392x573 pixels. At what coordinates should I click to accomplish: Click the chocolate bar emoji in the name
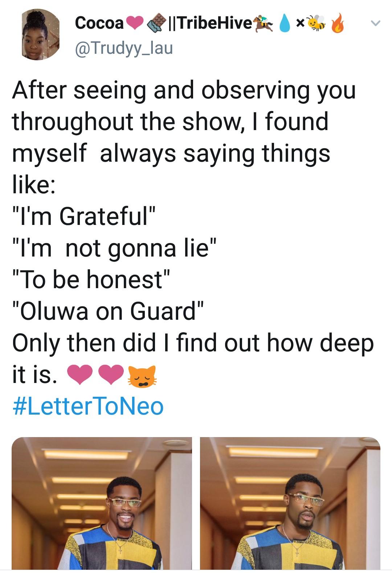tap(155, 23)
